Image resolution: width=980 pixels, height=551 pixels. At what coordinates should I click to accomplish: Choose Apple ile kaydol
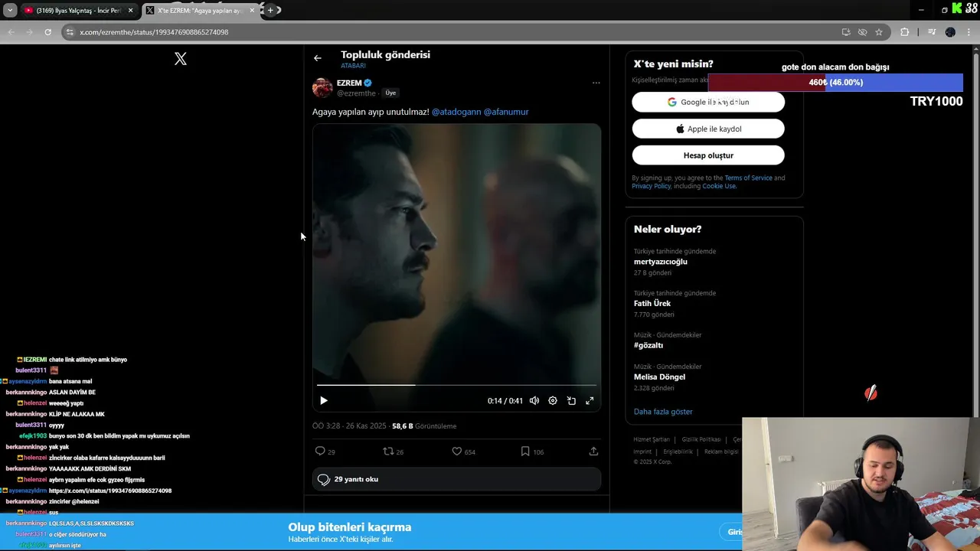click(x=708, y=129)
